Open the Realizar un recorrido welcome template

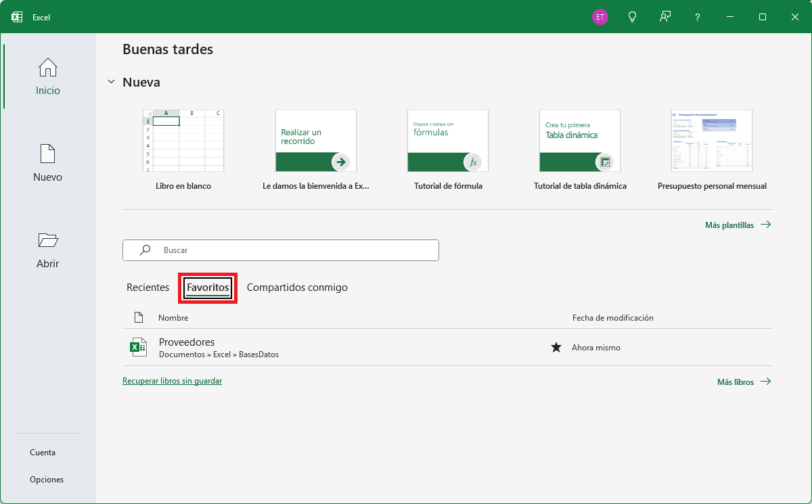[316, 150]
